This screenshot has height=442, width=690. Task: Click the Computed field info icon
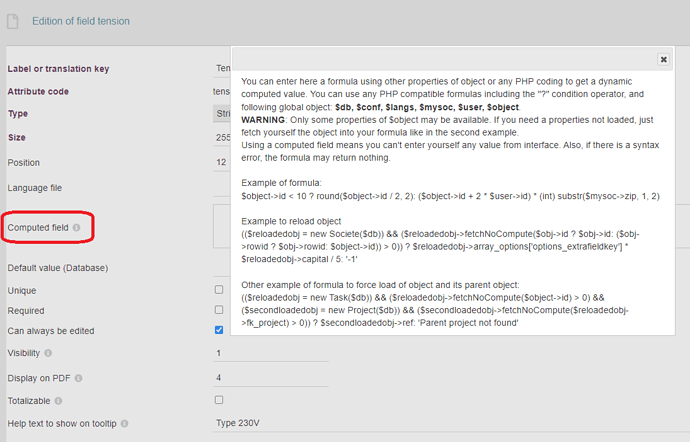click(x=77, y=228)
